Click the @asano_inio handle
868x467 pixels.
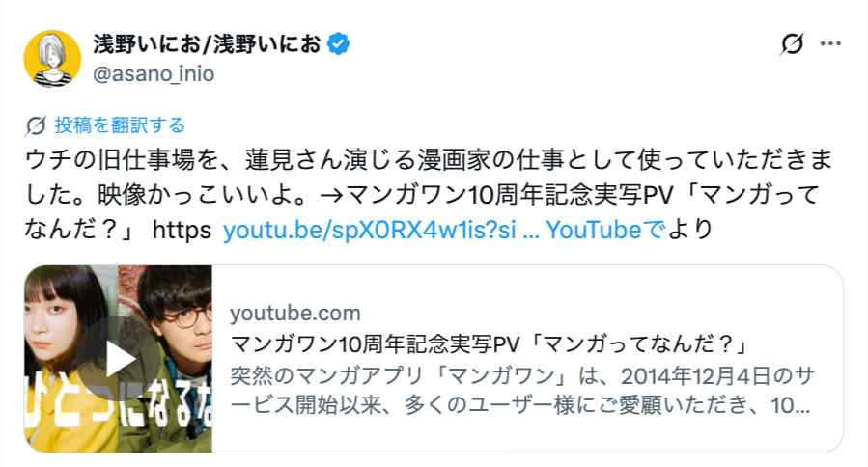[x=153, y=74]
